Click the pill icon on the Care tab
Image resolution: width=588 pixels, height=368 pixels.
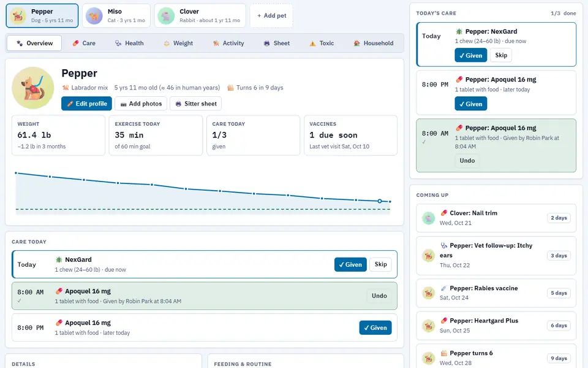tap(76, 43)
